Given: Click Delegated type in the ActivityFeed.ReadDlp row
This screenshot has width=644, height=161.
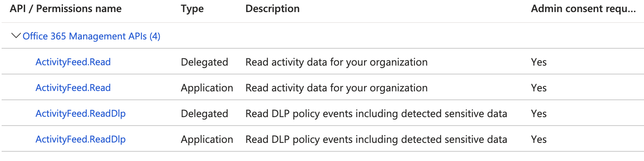Looking at the screenshot, I should [x=204, y=114].
